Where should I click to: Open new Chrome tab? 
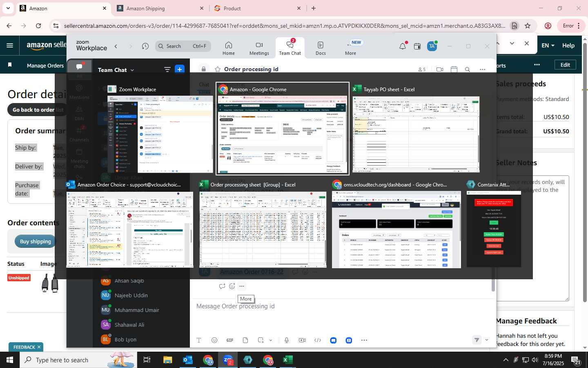click(314, 8)
